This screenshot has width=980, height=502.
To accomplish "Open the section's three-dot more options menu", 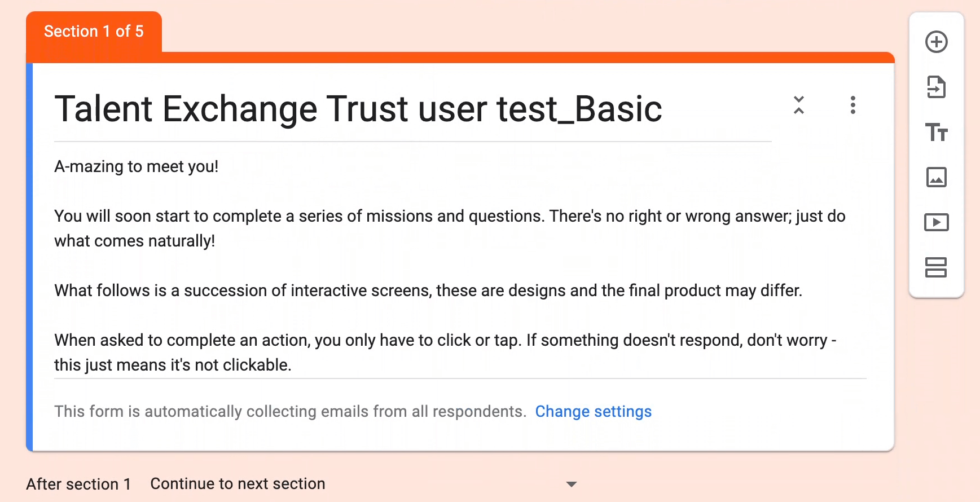I will coord(852,105).
